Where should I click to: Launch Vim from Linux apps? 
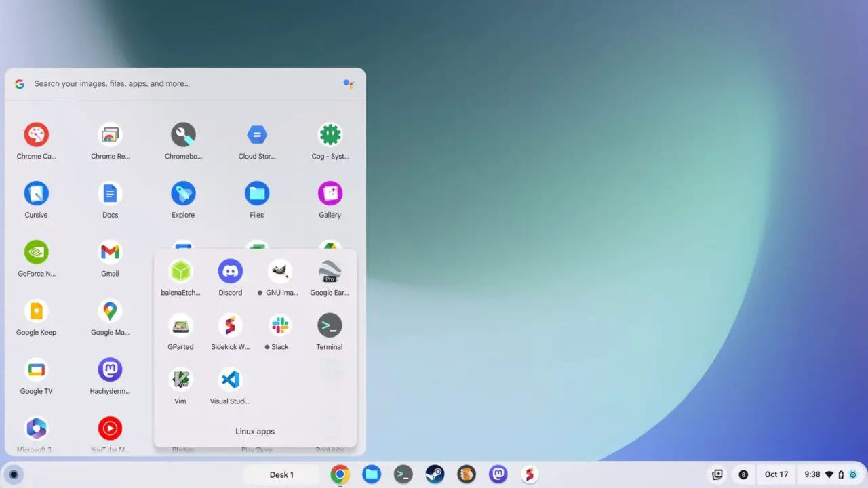point(180,380)
